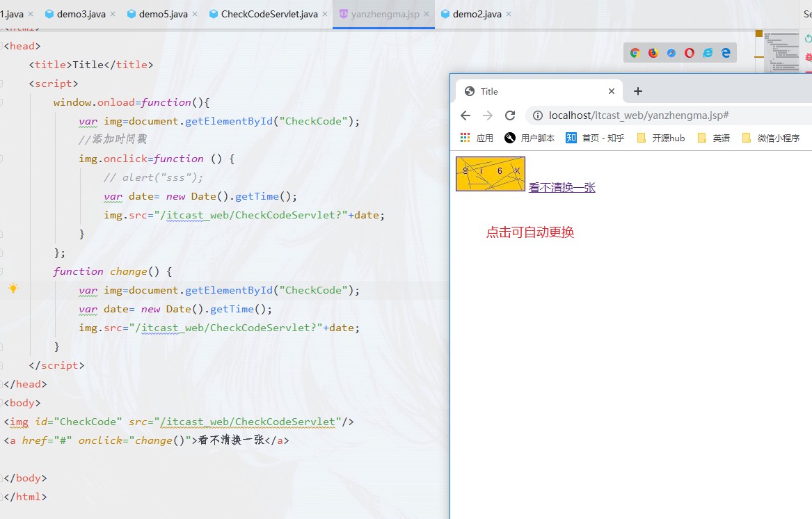Close the demo3.java editor tab
This screenshot has height=519, width=812.
(x=113, y=14)
